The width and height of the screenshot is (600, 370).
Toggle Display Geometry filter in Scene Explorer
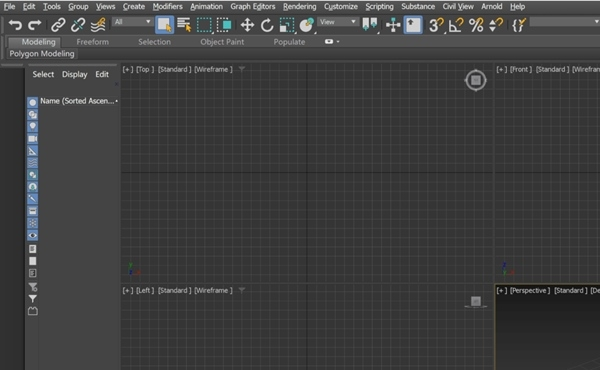(x=33, y=102)
